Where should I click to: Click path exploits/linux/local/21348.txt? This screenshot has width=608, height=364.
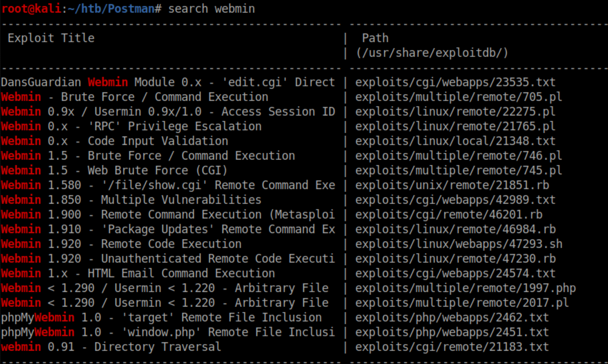click(455, 141)
